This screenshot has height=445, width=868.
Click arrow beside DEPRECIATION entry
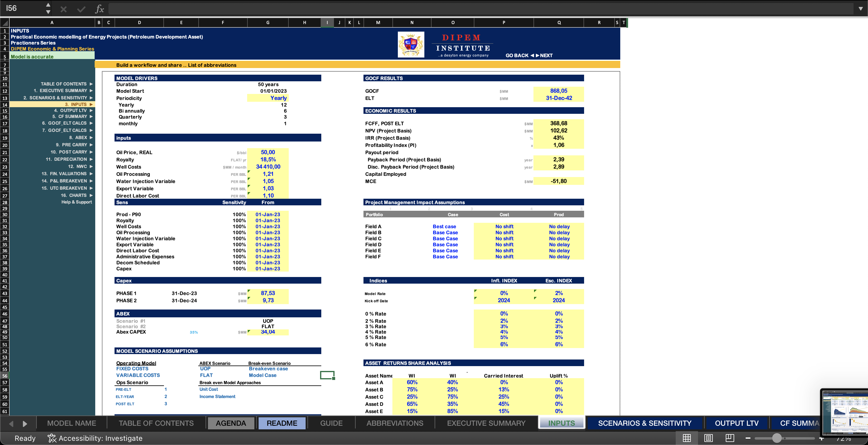tap(91, 159)
